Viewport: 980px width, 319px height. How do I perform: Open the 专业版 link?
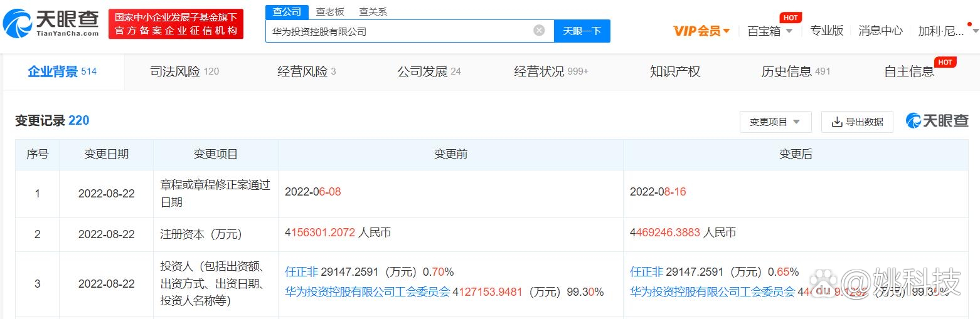coord(827,31)
